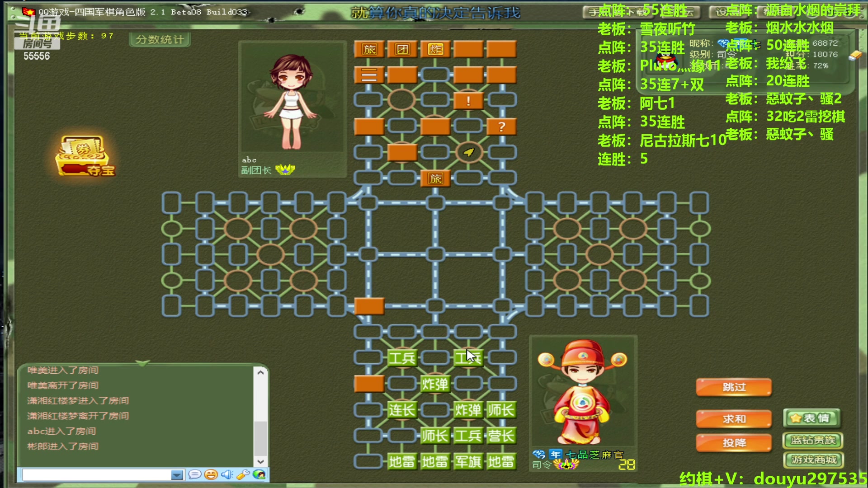Click the chat log scroll-up arrow

[x=260, y=372]
